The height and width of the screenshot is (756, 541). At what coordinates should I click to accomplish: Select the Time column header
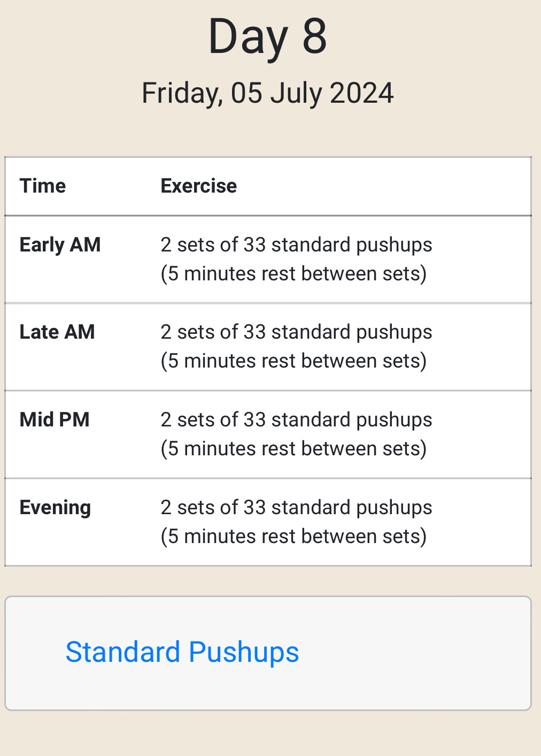[x=43, y=186]
